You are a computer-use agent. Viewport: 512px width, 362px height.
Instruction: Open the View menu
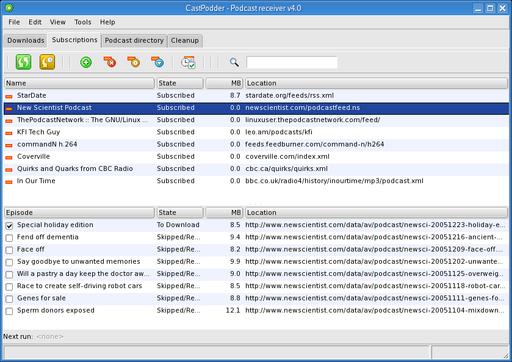(x=58, y=22)
